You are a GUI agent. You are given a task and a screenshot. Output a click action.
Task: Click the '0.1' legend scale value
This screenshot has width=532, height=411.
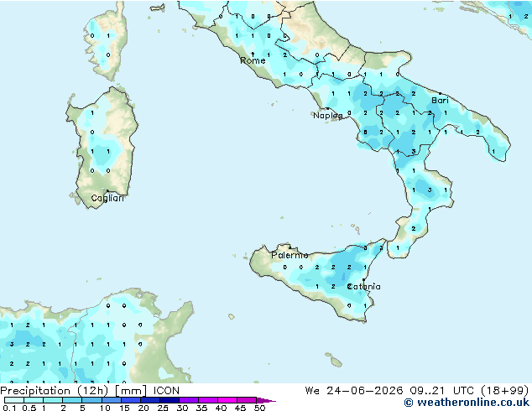pos(9,408)
